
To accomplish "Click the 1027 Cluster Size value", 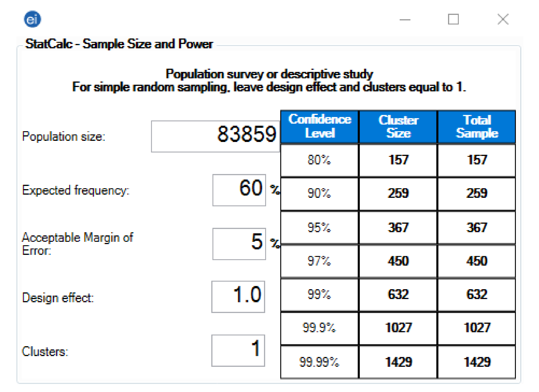I will (398, 328).
